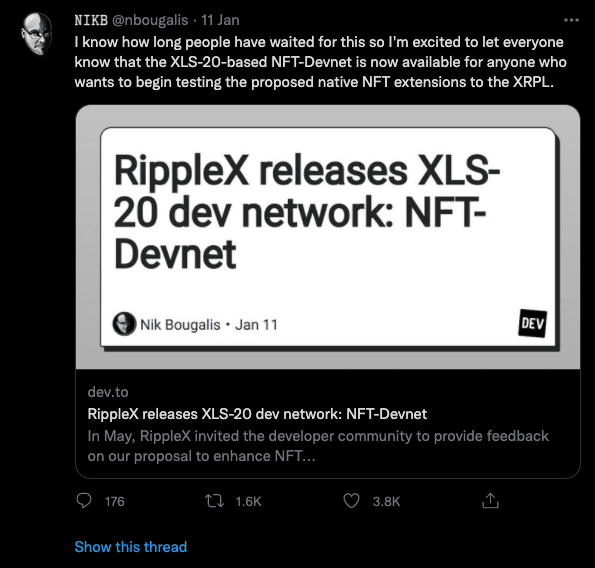Open the NIKB display name
Screen dimensions: 595x568
click(x=91, y=20)
